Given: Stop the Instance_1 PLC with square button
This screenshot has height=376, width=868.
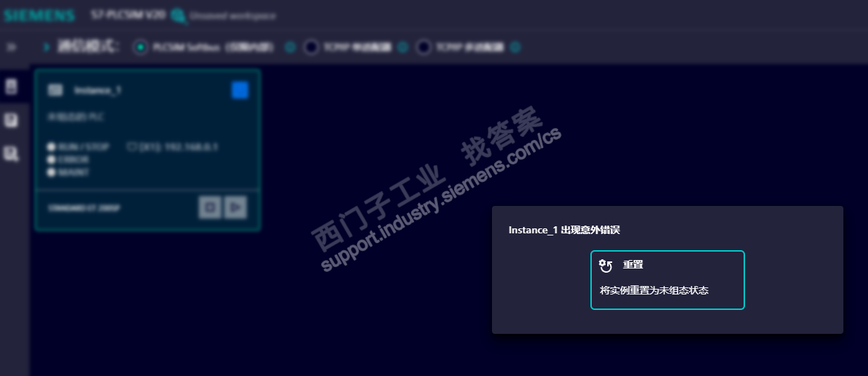Looking at the screenshot, I should pyautogui.click(x=209, y=207).
